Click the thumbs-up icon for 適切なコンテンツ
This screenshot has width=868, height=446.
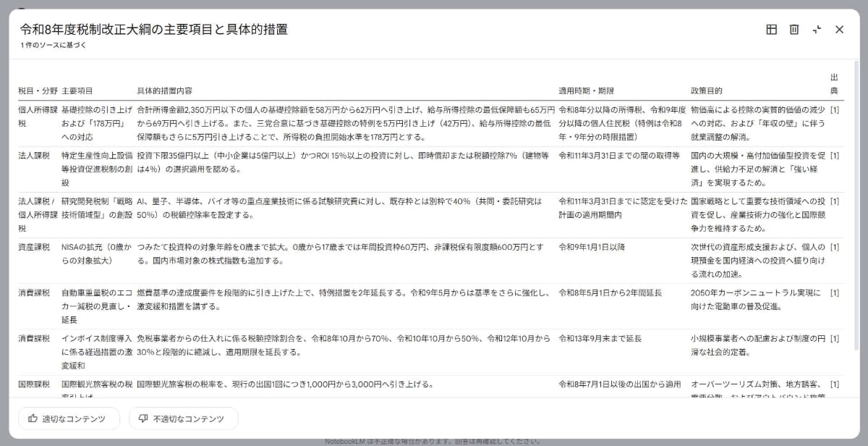(x=33, y=418)
